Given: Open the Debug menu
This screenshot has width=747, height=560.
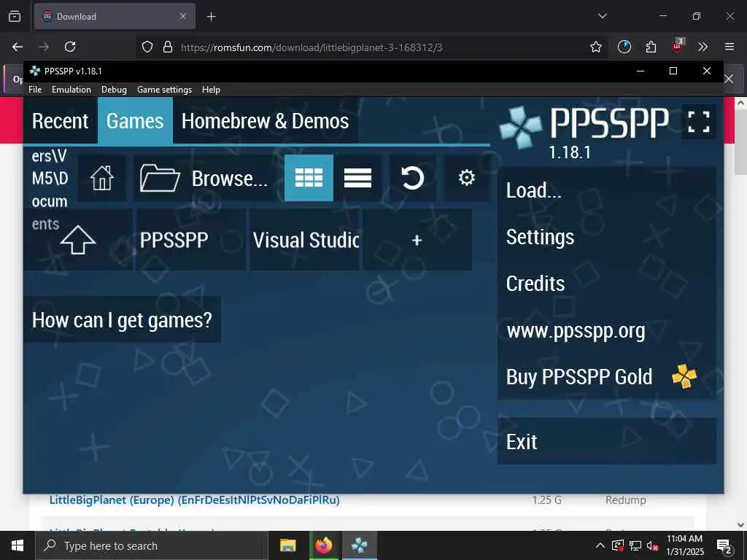Looking at the screenshot, I should 114,90.
